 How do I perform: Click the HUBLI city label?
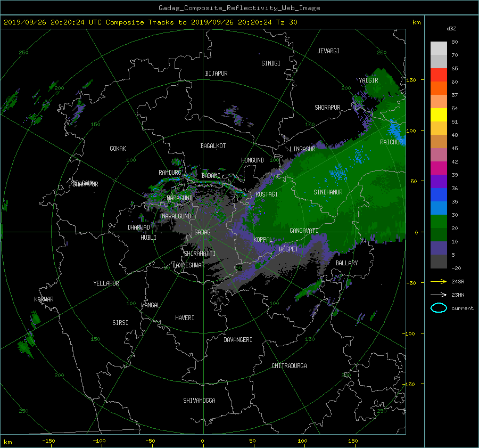point(148,238)
